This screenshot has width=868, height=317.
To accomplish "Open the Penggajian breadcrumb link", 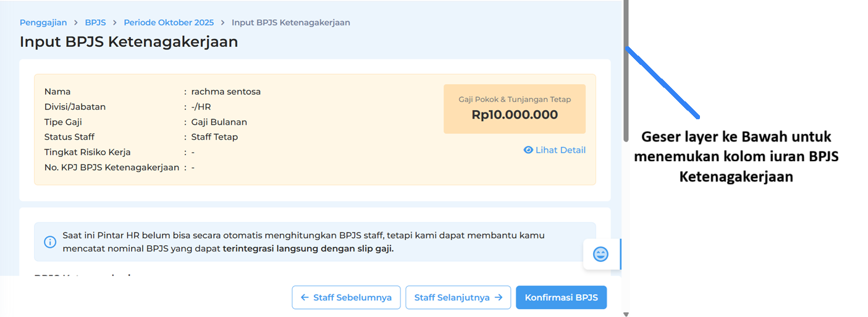I will pyautogui.click(x=43, y=23).
